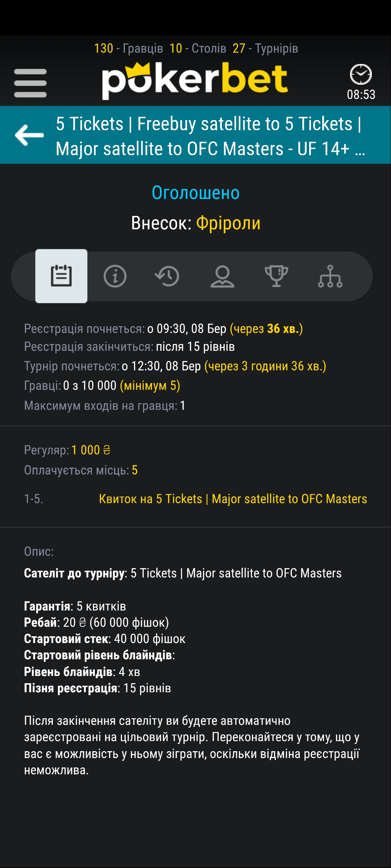Click the "1 000 ₴" prize pool value
The image size is (391, 868).
(x=91, y=450)
